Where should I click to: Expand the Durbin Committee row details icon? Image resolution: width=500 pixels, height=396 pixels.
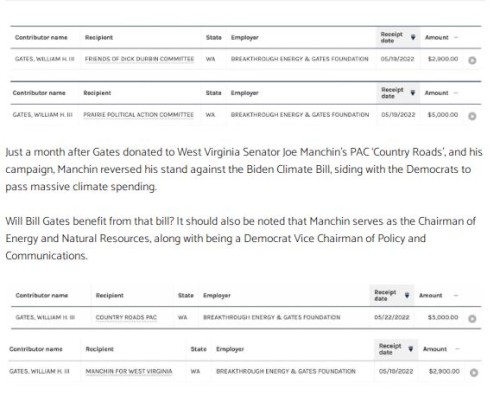[472, 60]
